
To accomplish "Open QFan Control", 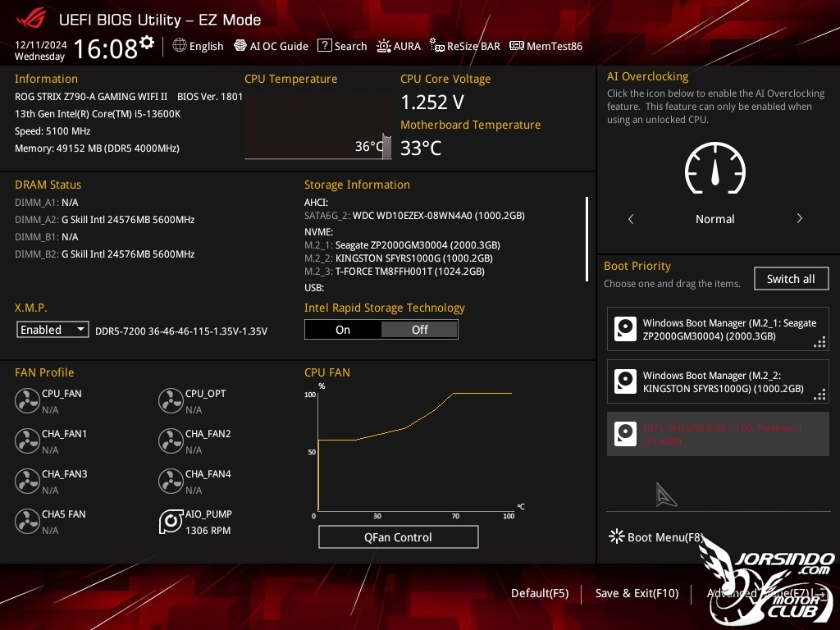I will tap(398, 536).
